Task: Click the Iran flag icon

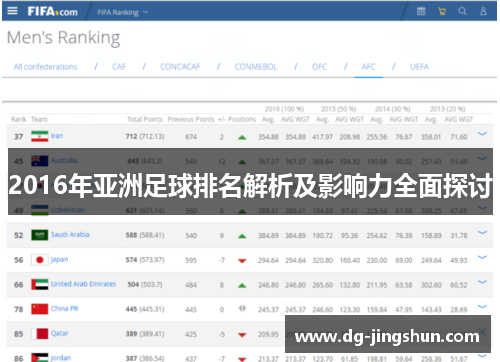Action: point(40,136)
